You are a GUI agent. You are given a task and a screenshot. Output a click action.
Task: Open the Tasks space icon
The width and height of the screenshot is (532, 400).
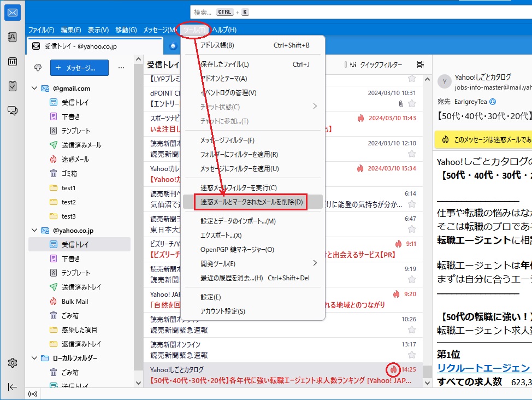13,86
